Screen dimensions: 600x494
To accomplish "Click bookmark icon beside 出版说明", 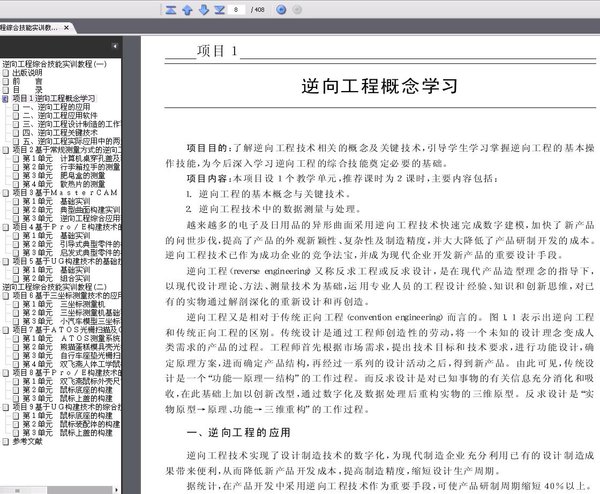I will [x=5, y=72].
